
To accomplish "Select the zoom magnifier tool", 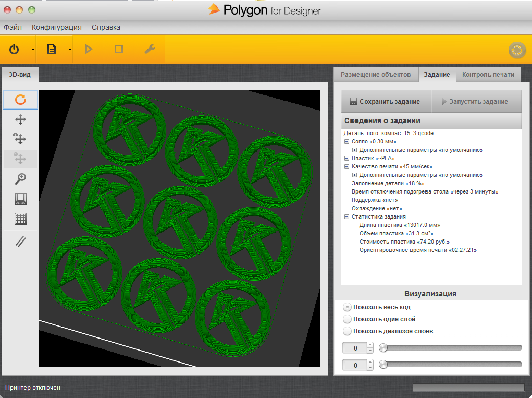I will point(20,178).
